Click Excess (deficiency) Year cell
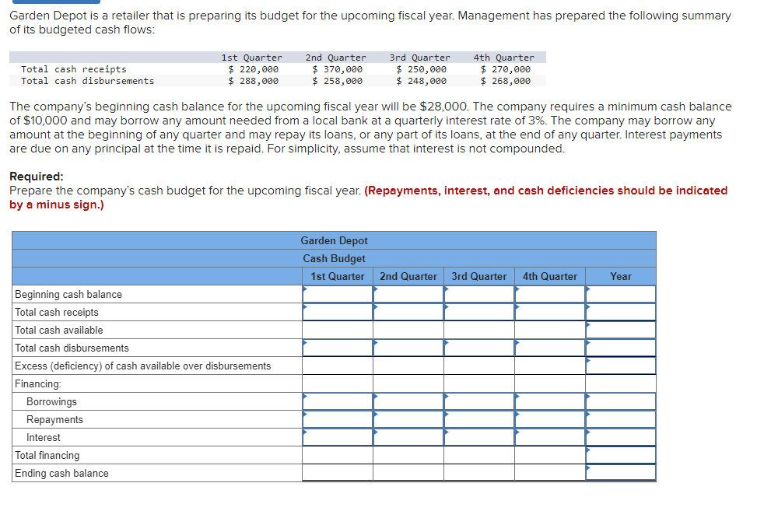The height and width of the screenshot is (532, 771). 621,366
